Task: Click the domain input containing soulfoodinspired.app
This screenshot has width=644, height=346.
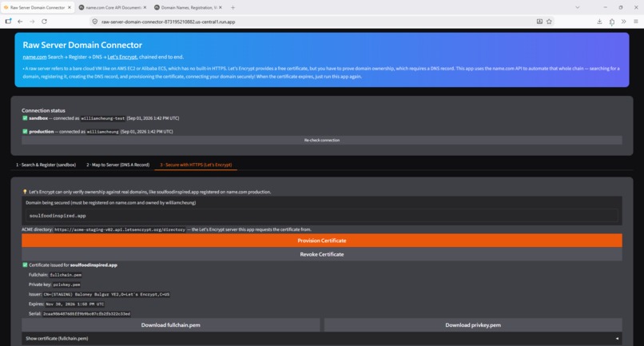Action: coord(321,216)
